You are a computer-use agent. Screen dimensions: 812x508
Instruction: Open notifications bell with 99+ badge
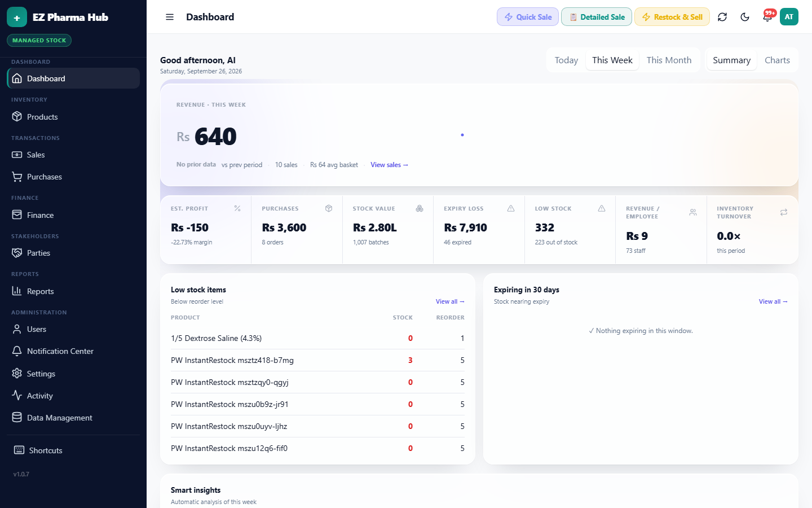click(767, 16)
